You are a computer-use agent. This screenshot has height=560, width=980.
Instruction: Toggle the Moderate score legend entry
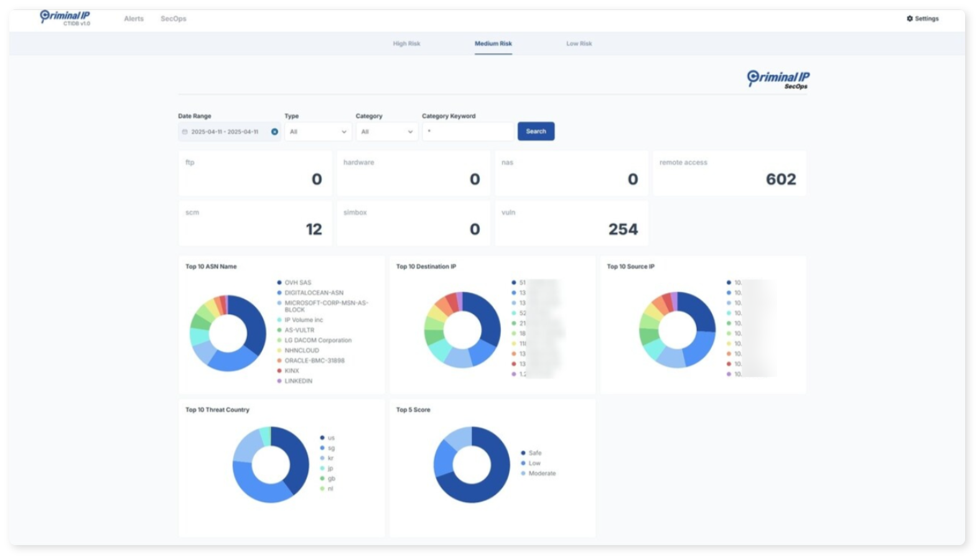[538, 474]
